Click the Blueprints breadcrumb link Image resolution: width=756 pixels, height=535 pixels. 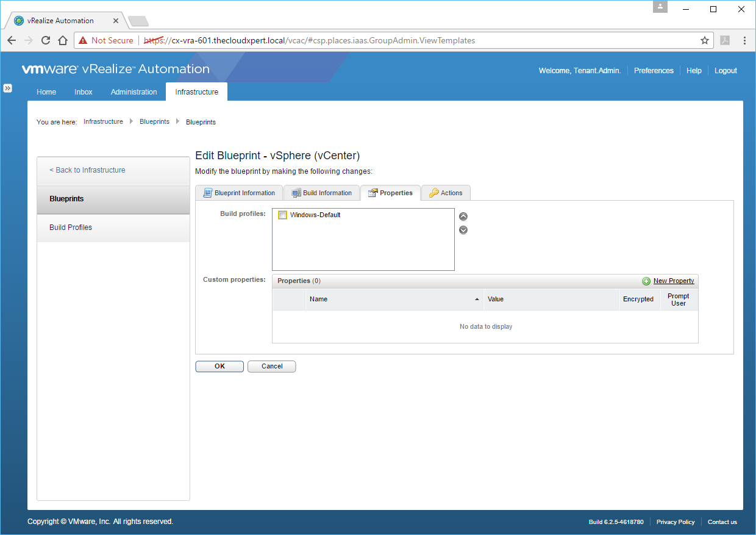coord(154,122)
